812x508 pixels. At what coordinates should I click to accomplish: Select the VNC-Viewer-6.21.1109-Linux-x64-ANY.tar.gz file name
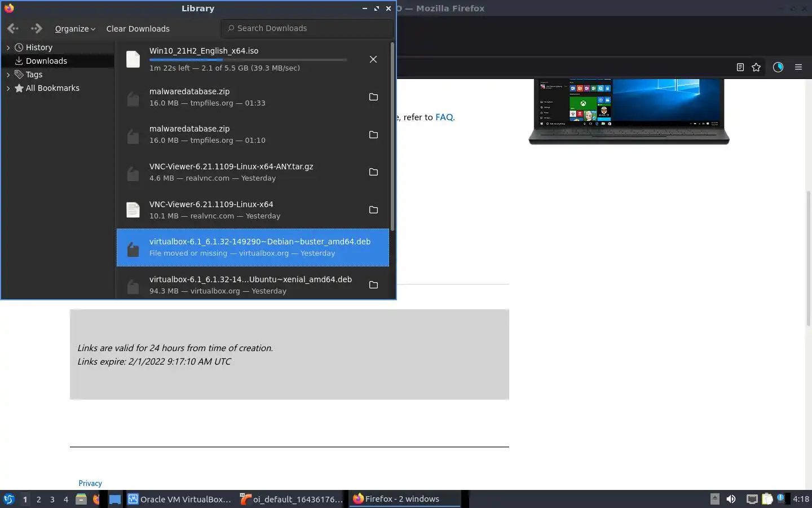tap(231, 167)
